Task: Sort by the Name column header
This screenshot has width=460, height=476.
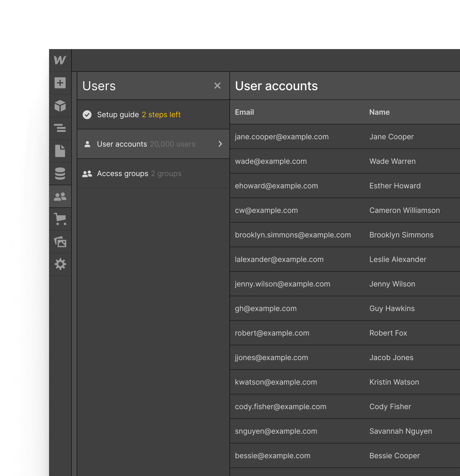Action: tap(379, 112)
